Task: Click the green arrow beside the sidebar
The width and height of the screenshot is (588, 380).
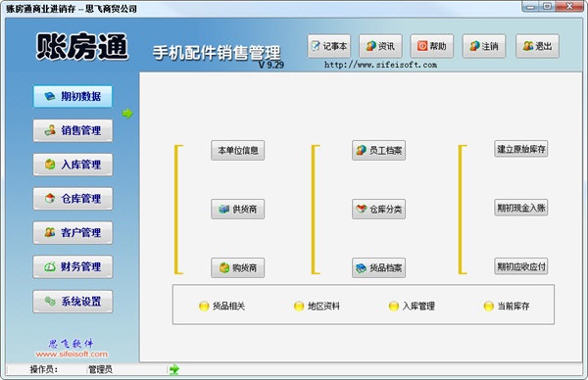Action: point(127,114)
